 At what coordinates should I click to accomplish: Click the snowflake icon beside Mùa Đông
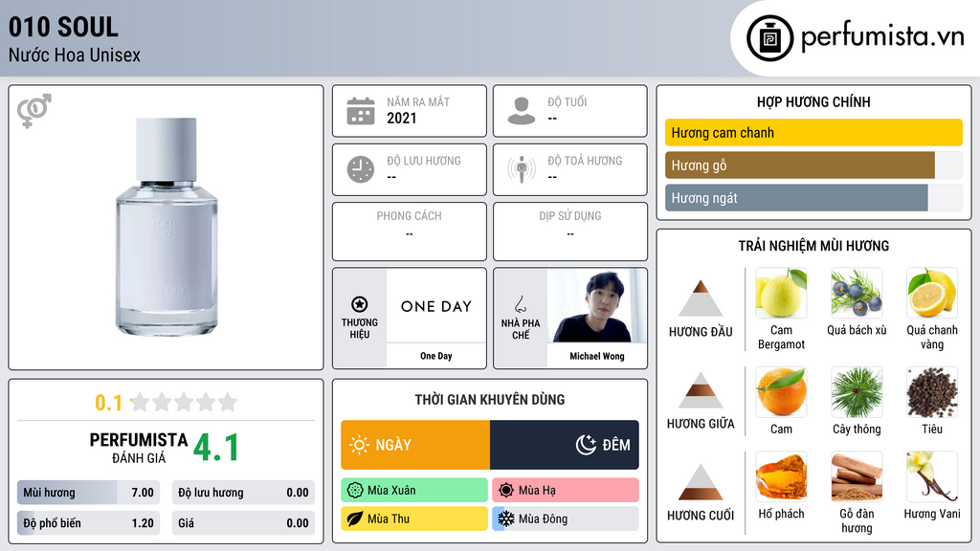(506, 518)
